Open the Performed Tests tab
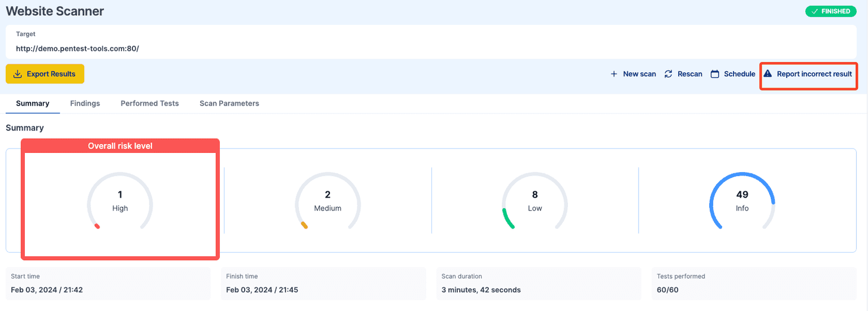The height and width of the screenshot is (311, 868). [x=150, y=103]
